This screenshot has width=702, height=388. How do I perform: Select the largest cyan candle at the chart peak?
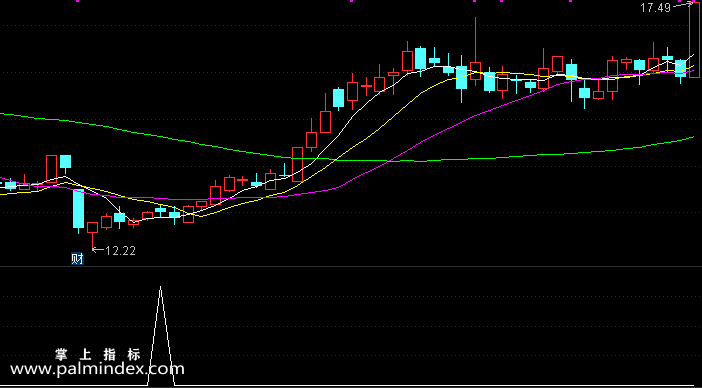coord(420,58)
